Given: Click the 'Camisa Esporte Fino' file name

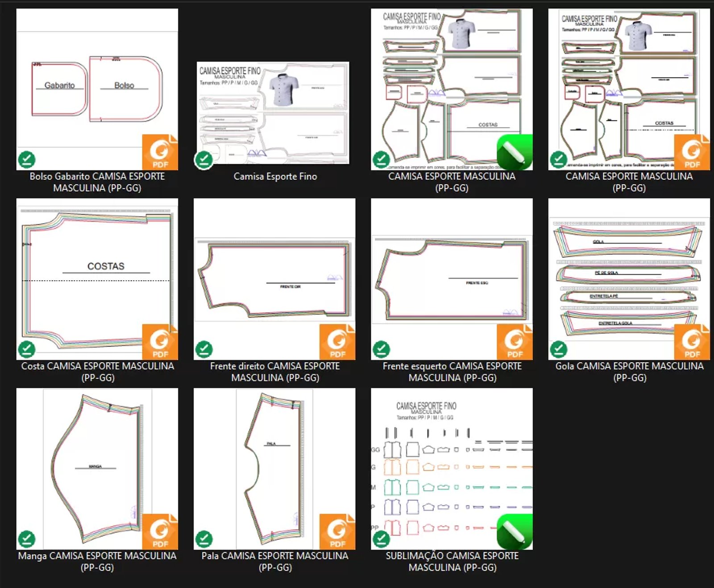Looking at the screenshot, I should pyautogui.click(x=275, y=177).
